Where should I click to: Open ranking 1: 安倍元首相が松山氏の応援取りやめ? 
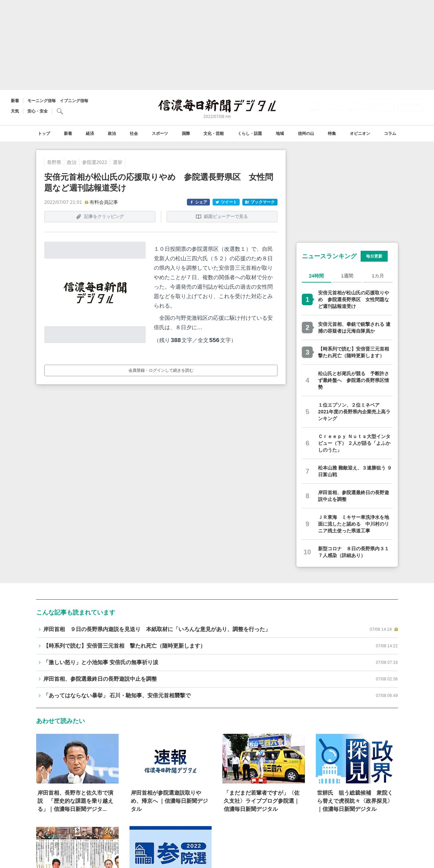(347, 299)
